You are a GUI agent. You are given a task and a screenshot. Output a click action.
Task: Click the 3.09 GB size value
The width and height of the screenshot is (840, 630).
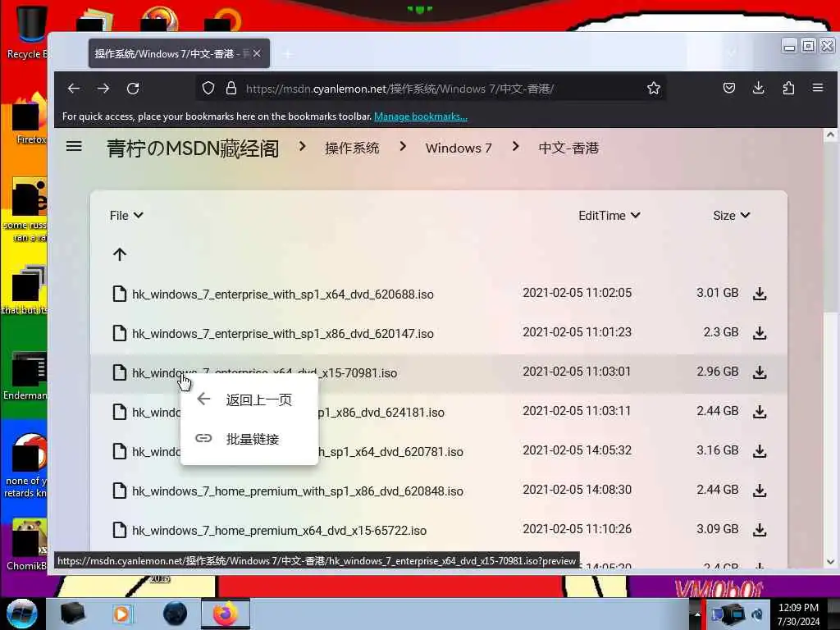coord(717,529)
